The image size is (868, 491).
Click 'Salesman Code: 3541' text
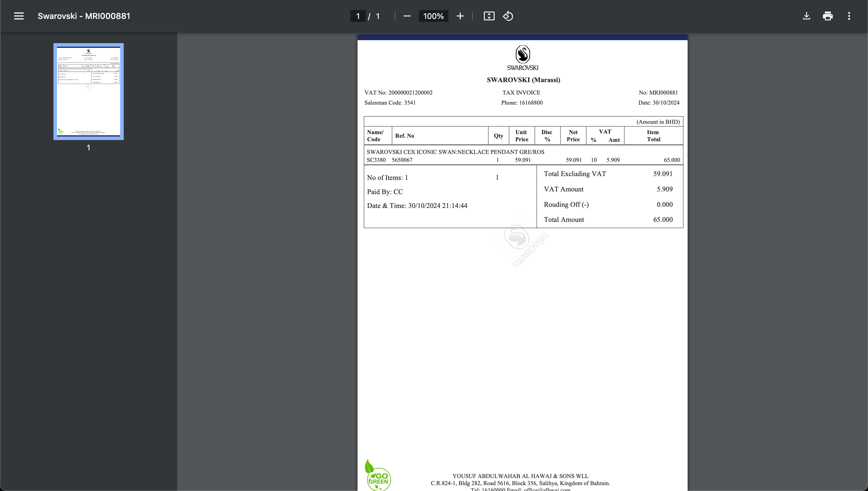pyautogui.click(x=390, y=103)
